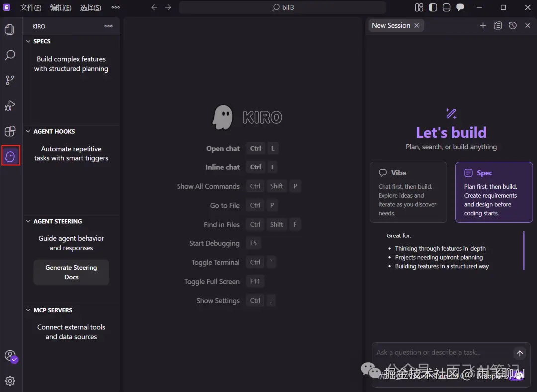The width and height of the screenshot is (537, 392).
Task: Click the Toggle Full Screen label
Action: click(x=212, y=282)
